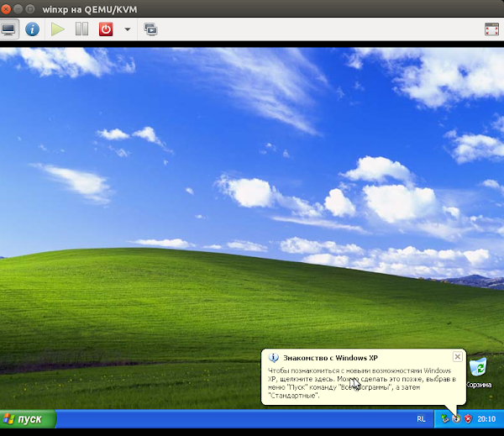Image resolution: width=504 pixels, height=436 pixels.
Task: Minimize the winxp QEMU/KVM window
Action: pyautogui.click(x=18, y=9)
